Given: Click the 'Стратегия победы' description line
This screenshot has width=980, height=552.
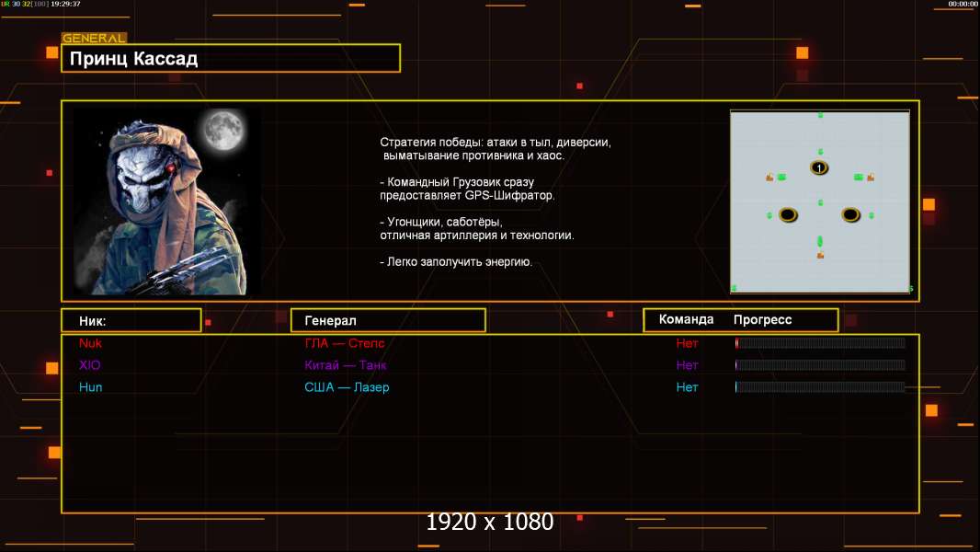Looking at the screenshot, I should point(496,142).
